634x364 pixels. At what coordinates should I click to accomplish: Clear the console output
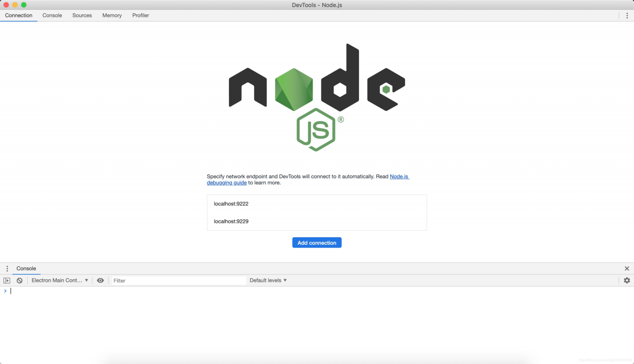[x=20, y=280]
